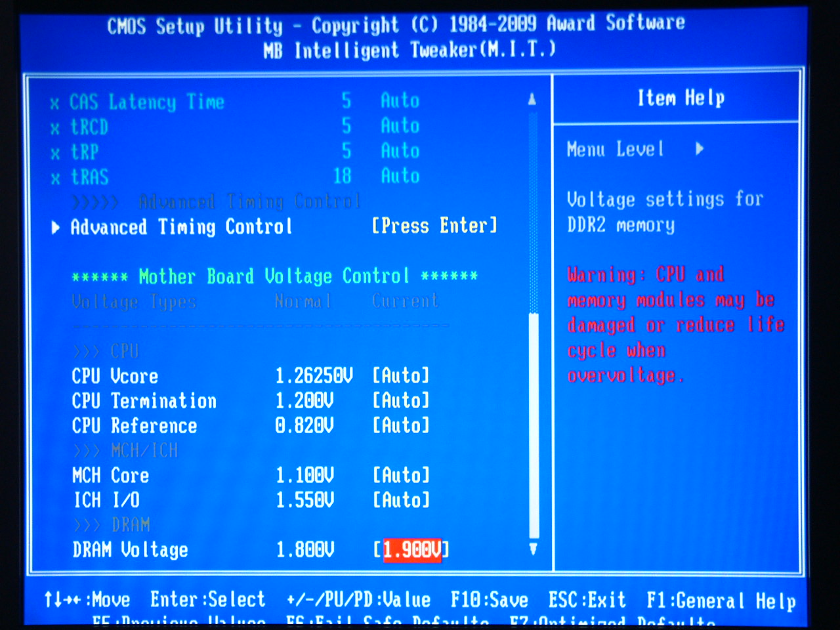The width and height of the screenshot is (840, 630).
Task: Change ICH I/O [Auto] setting
Action: (401, 500)
